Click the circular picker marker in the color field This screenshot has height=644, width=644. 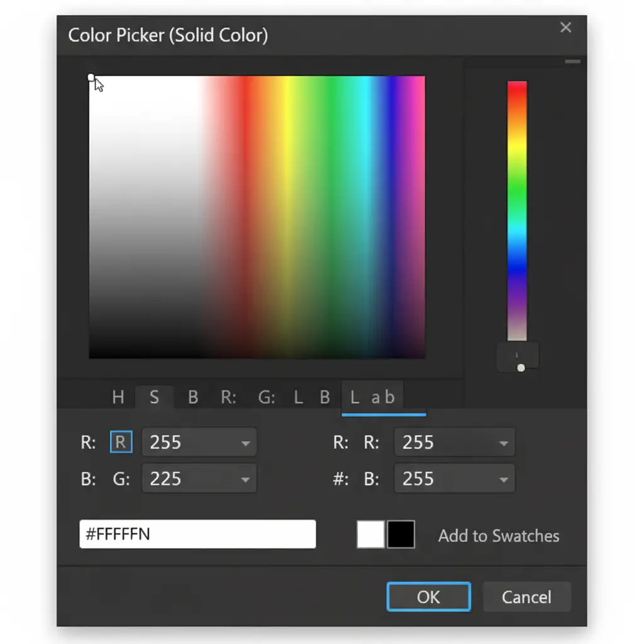tap(91, 77)
